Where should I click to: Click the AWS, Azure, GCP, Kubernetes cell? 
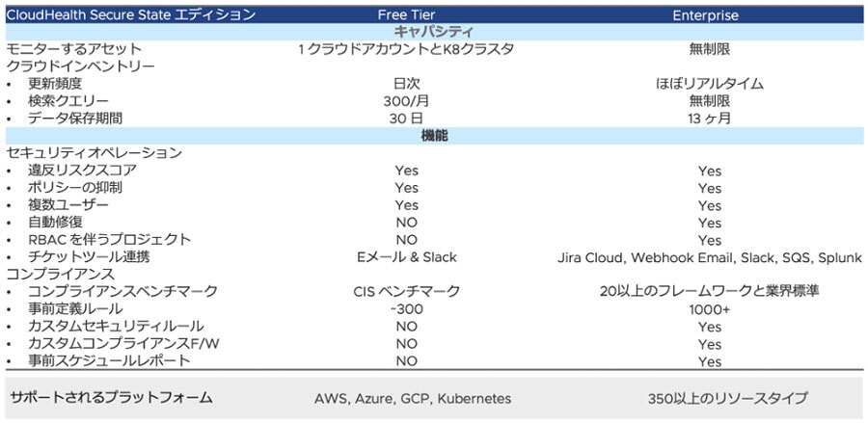click(x=412, y=398)
